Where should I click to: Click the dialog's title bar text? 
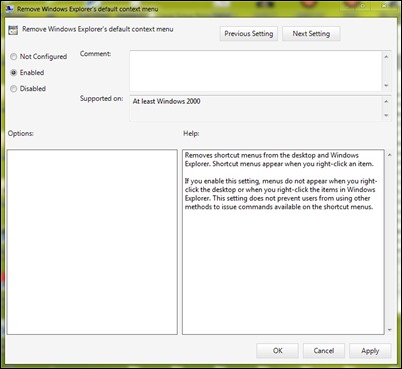click(87, 9)
